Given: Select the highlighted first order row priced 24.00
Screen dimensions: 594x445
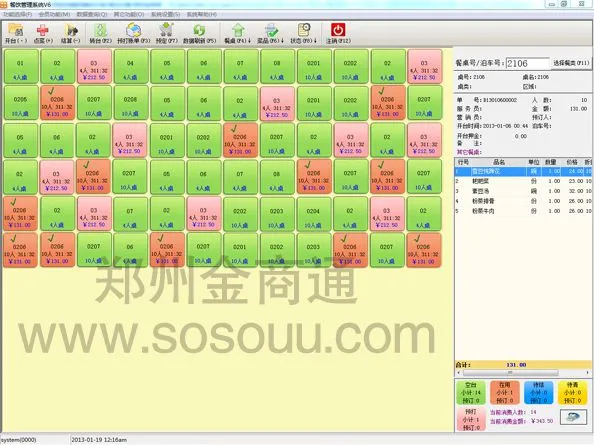Looking at the screenshot, I should (523, 171).
